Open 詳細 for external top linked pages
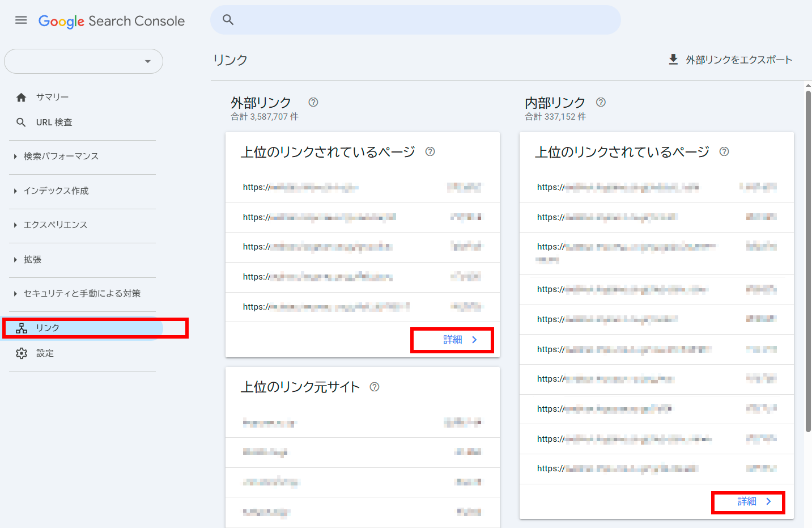Viewport: 812px width, 528px height. coord(460,340)
